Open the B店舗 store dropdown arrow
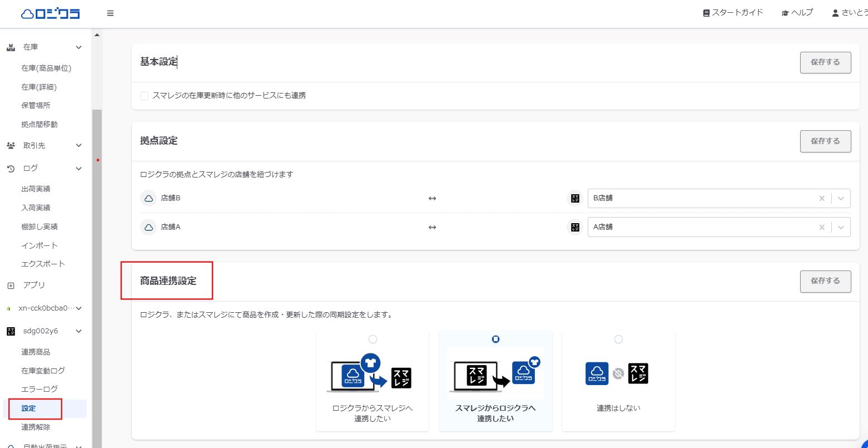The width and height of the screenshot is (868, 448). click(x=841, y=198)
